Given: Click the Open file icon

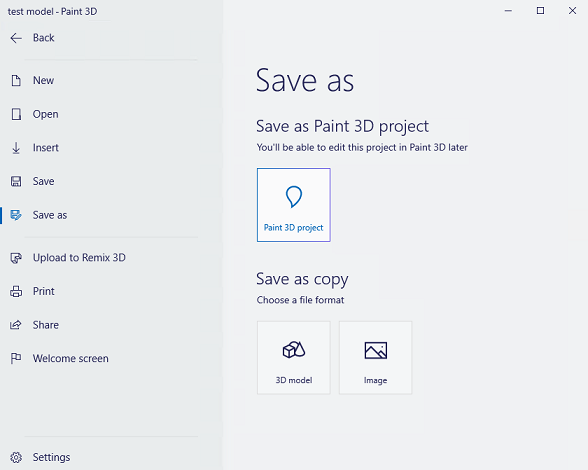Looking at the screenshot, I should pos(16,114).
